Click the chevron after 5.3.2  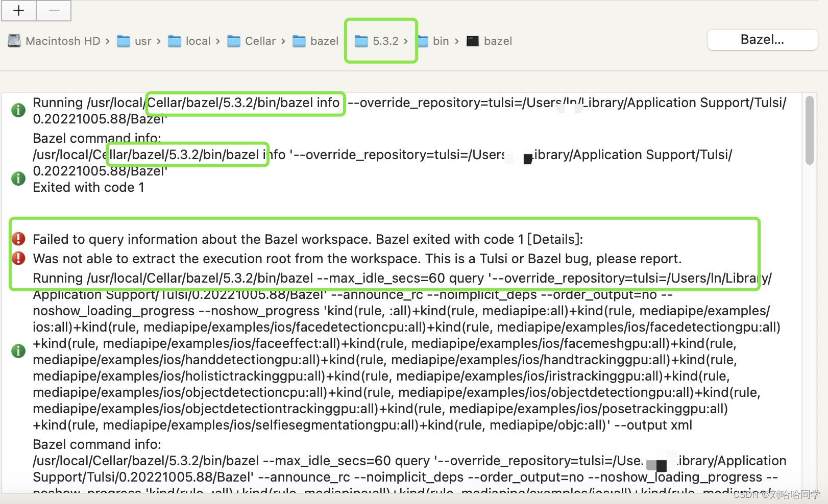pos(405,41)
